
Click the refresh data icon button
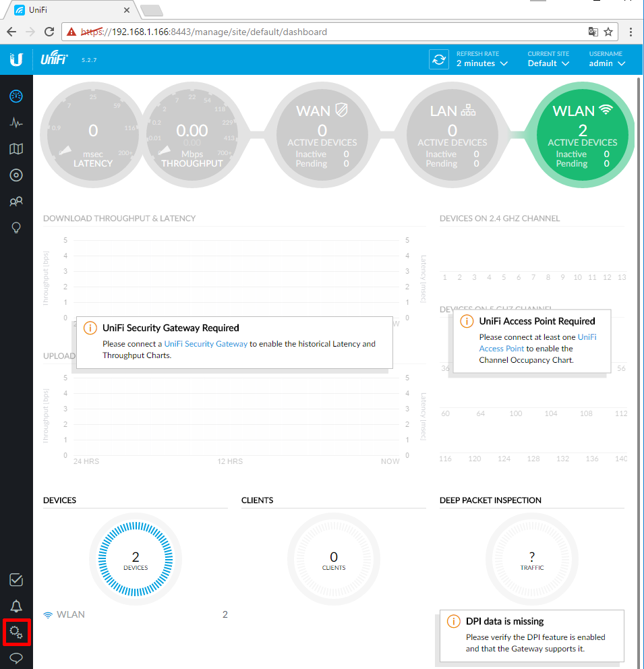point(439,59)
